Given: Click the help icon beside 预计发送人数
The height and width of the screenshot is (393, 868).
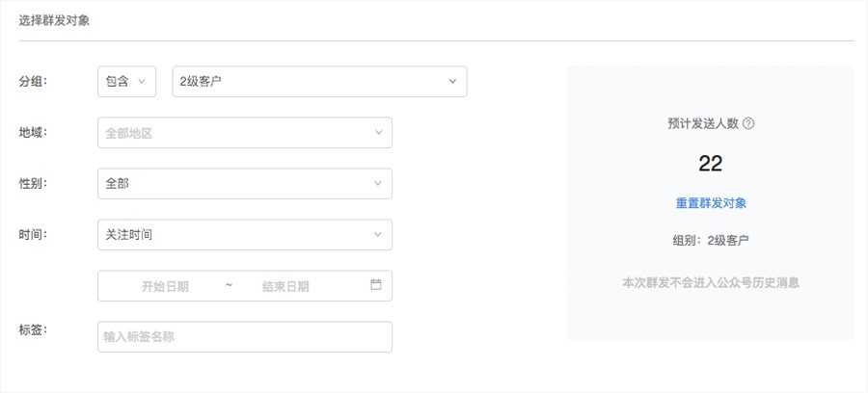Looking at the screenshot, I should (748, 123).
